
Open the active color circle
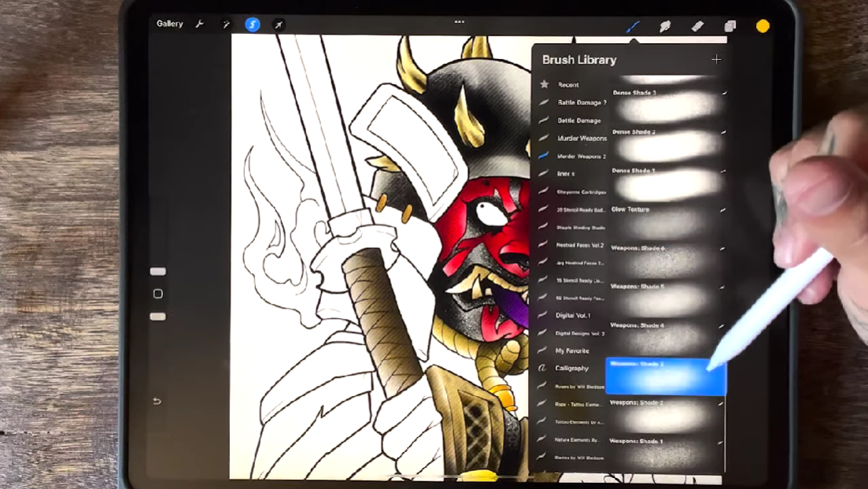(x=763, y=26)
